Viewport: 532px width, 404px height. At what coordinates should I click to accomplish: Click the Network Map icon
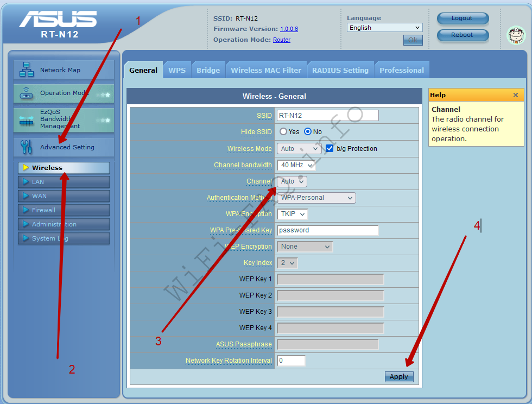(26, 70)
